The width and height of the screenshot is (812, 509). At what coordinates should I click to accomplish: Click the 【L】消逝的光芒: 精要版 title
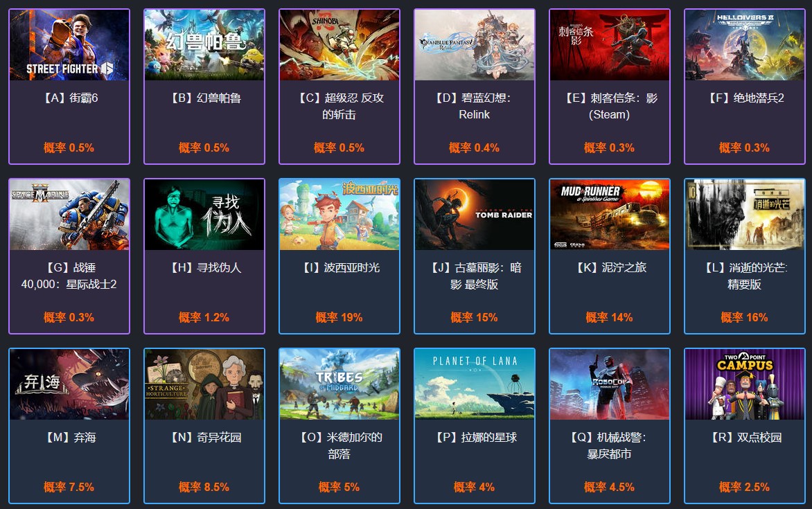tap(745, 276)
